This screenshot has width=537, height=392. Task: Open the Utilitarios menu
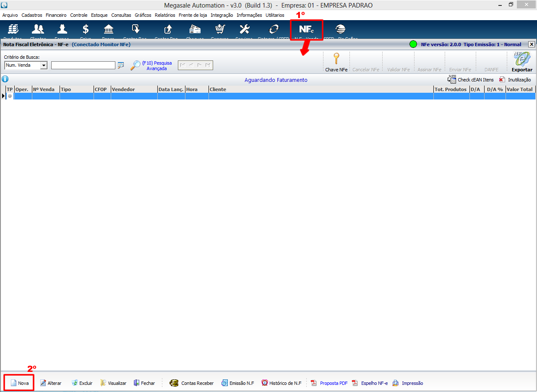click(x=275, y=15)
